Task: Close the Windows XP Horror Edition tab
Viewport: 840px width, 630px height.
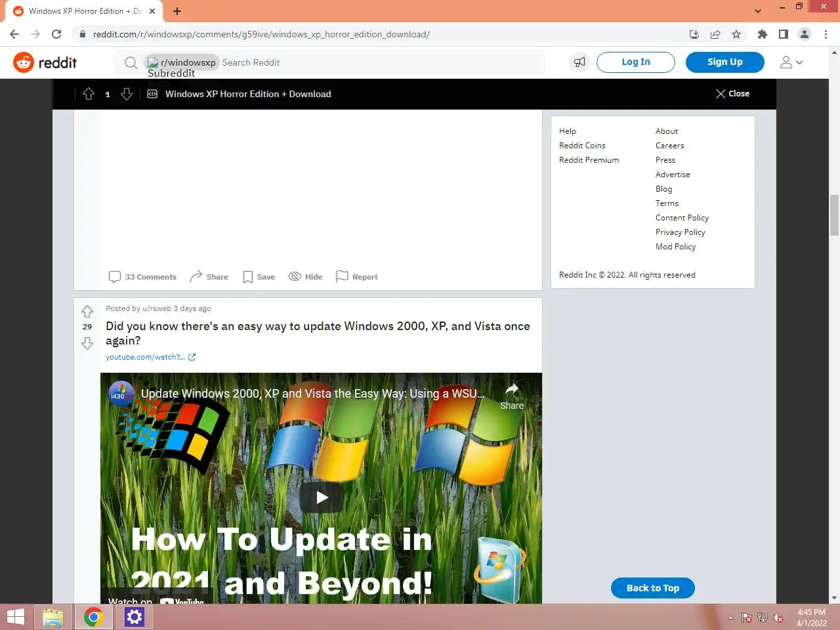Action: [x=152, y=11]
